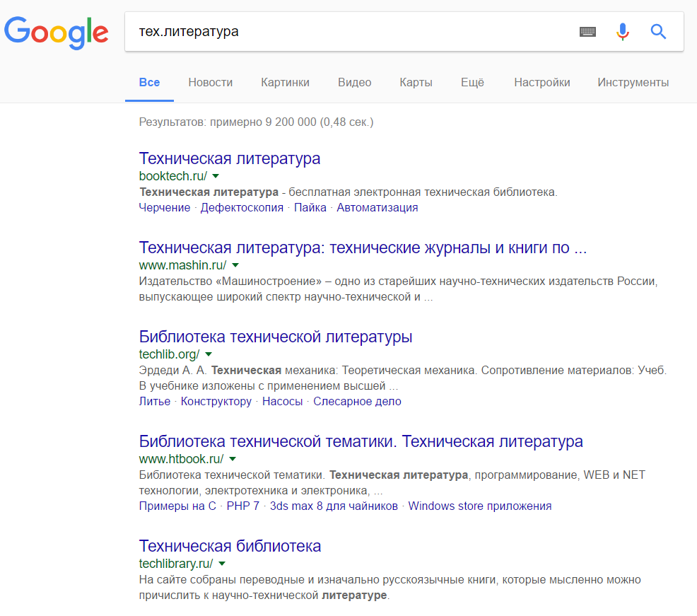Click the blue magnifier search icon
This screenshot has height=616, width=697.
point(658,32)
